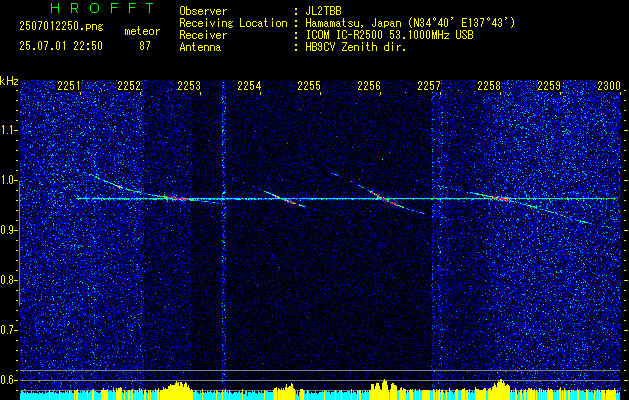Click the vertical noise burst before 2254
This screenshot has width=629, height=400.
click(x=223, y=233)
